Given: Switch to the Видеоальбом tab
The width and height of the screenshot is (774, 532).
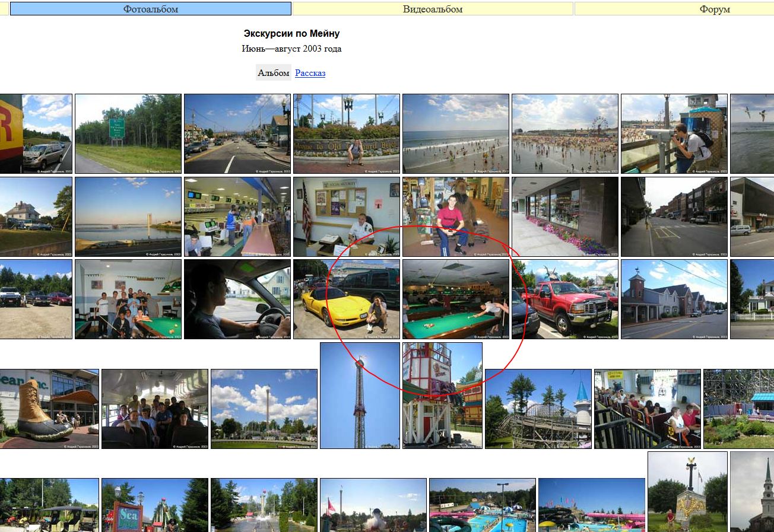Looking at the screenshot, I should (433, 9).
